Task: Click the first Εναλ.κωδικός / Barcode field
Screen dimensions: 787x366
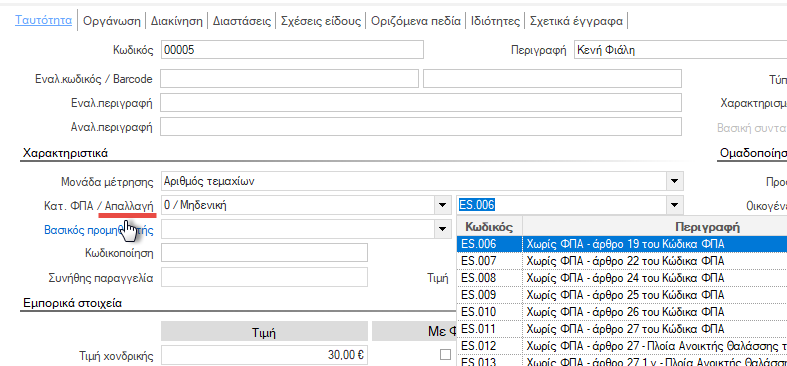Action: tap(290, 79)
